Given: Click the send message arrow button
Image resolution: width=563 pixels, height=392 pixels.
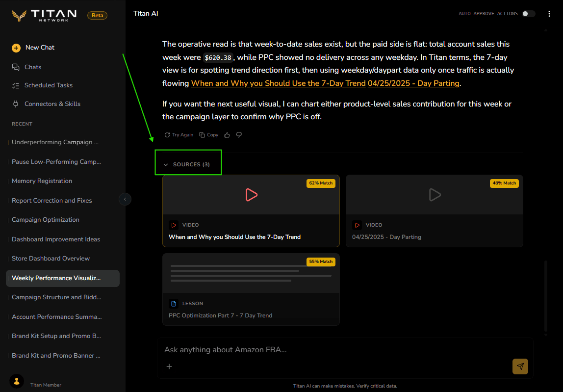Looking at the screenshot, I should [x=520, y=366].
